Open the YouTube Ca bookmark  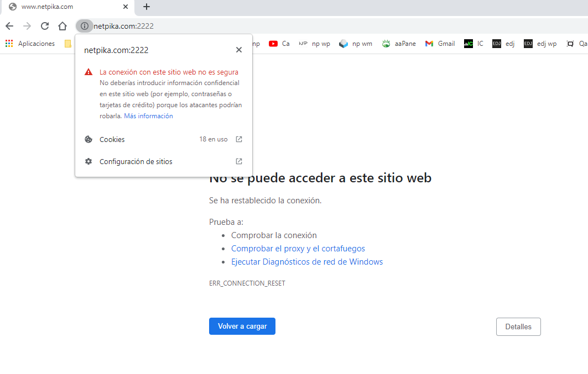(279, 44)
